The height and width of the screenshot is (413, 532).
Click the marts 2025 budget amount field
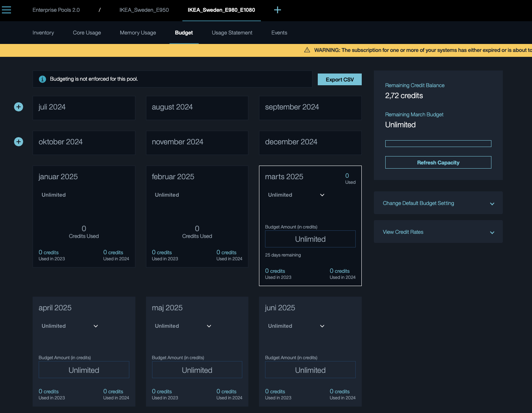[310, 239]
